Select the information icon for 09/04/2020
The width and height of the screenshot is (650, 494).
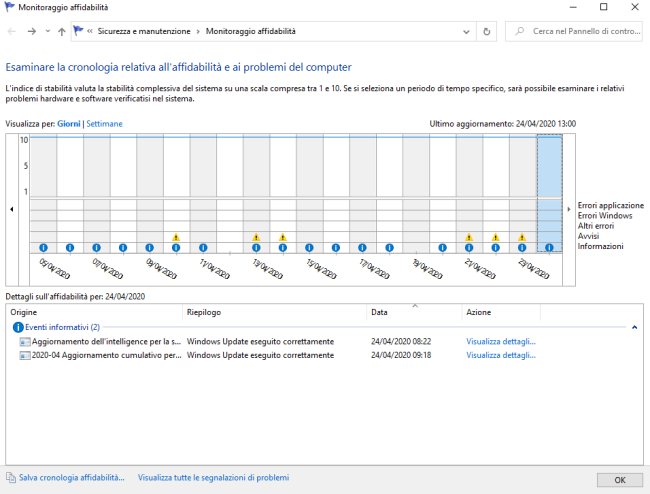coord(149,248)
